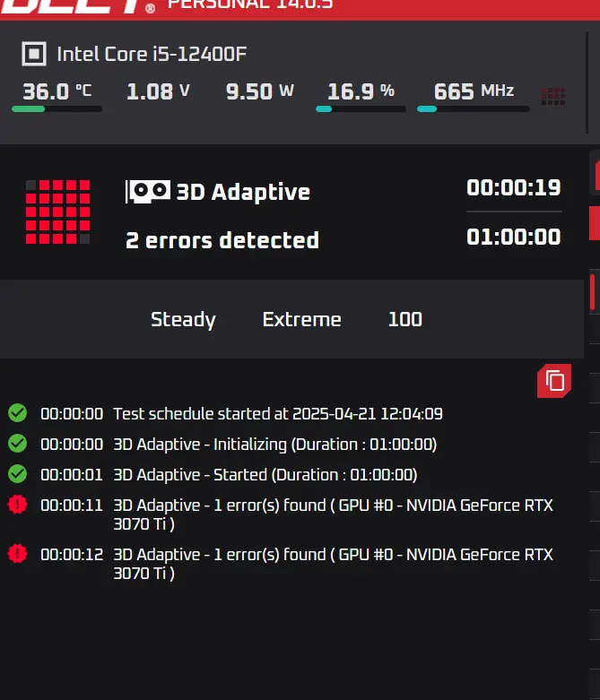Click the green check on the Started log entry
600x700 pixels.
(17, 474)
